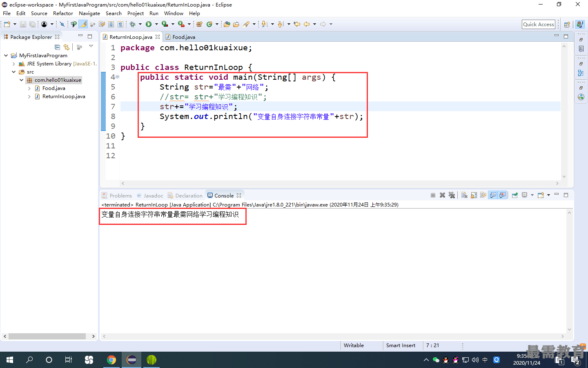Collapse the MyFirstJavaProgram project node

(x=6, y=55)
